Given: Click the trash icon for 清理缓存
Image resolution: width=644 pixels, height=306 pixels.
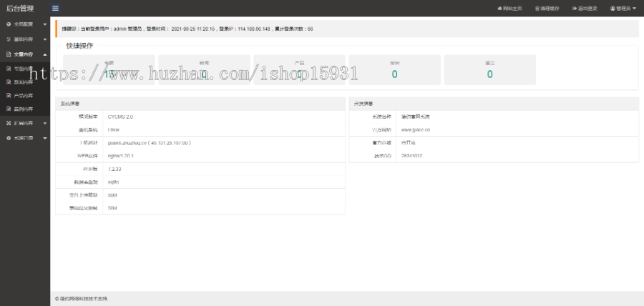Looking at the screenshot, I should [537, 8].
